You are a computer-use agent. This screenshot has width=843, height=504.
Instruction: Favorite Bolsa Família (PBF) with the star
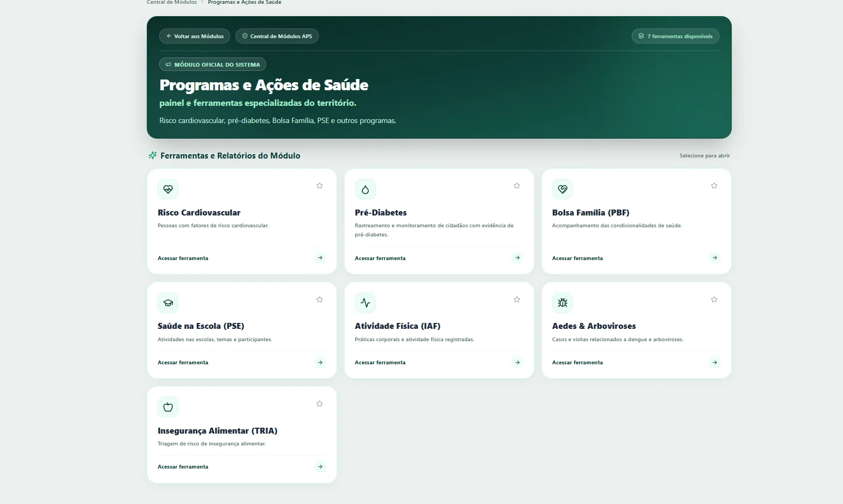(714, 185)
